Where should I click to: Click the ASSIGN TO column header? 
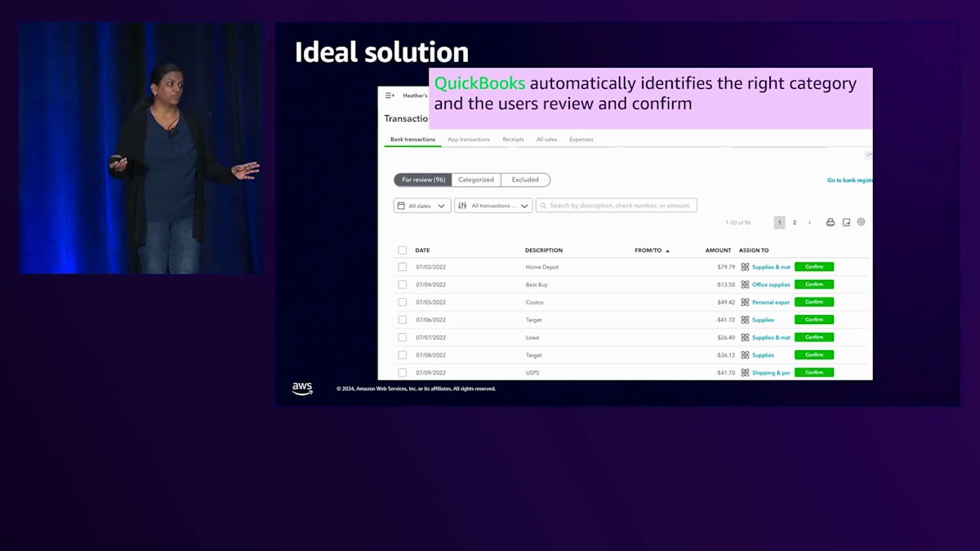[x=754, y=251]
